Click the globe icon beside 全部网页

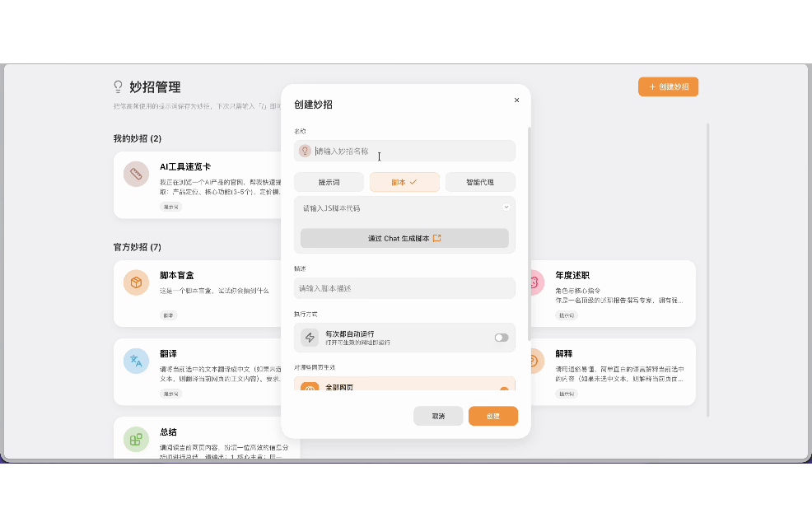click(310, 387)
